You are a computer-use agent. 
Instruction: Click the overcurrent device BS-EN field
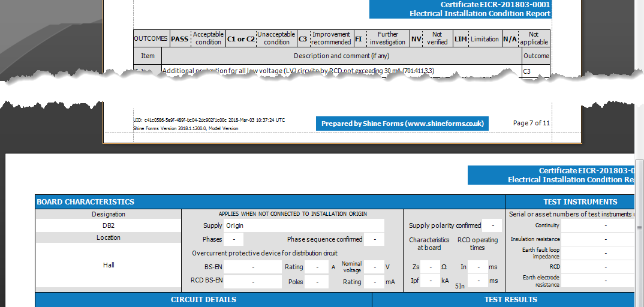click(x=252, y=267)
